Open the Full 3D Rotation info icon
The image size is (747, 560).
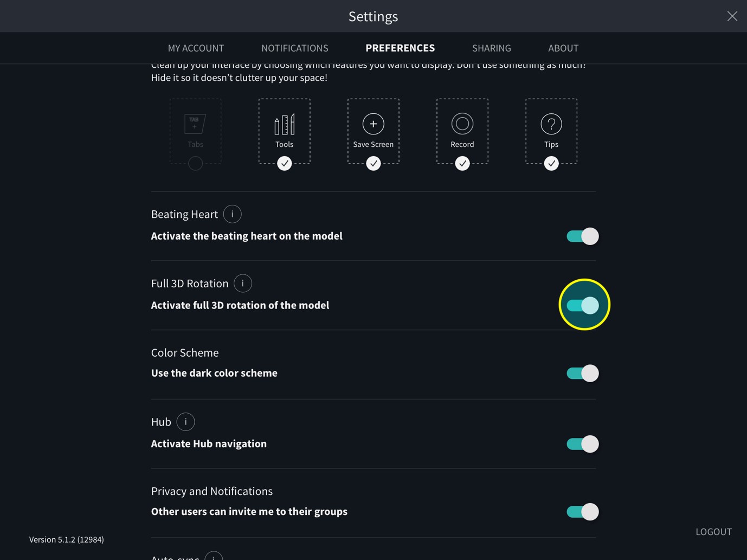coord(242,284)
